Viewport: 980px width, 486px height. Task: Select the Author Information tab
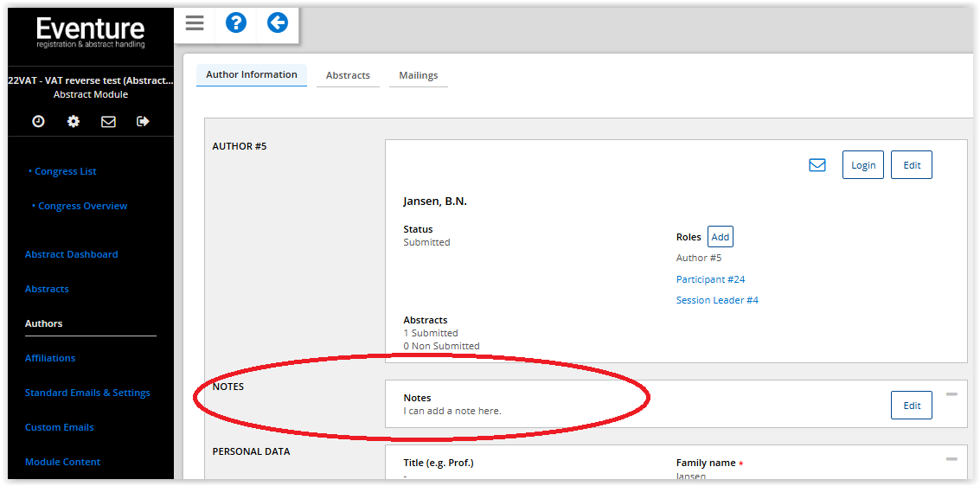coord(252,75)
